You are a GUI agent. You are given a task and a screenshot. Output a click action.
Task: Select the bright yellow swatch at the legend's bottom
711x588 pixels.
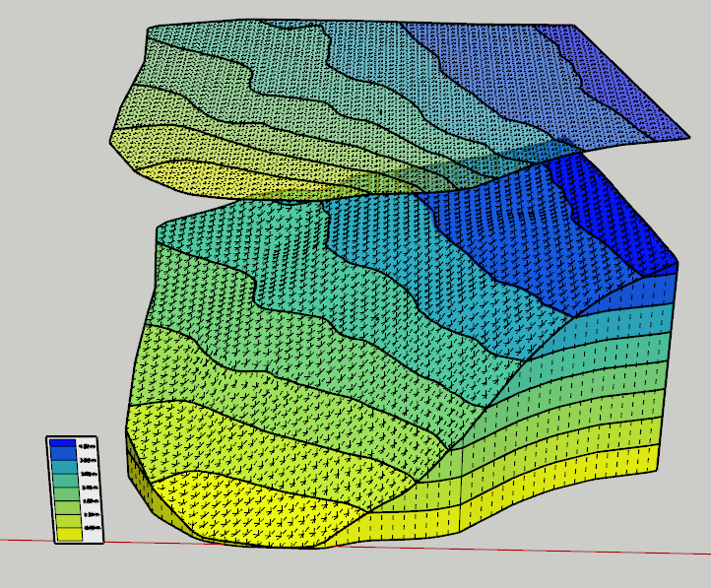[x=69, y=534]
